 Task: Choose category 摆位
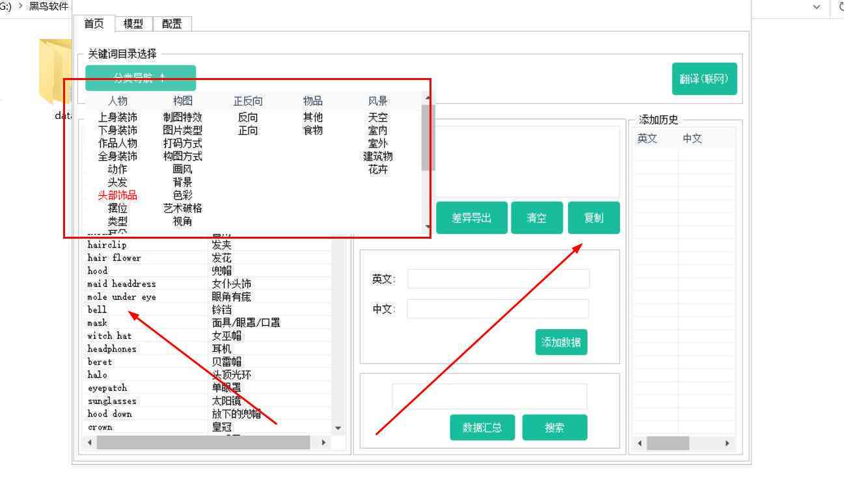[118, 209]
